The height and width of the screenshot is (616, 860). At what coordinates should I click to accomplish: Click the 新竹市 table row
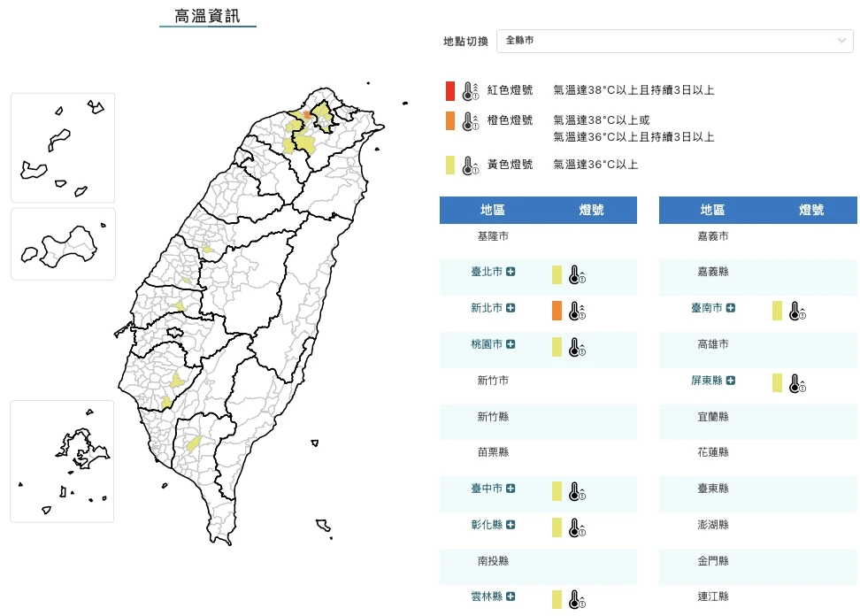point(538,386)
